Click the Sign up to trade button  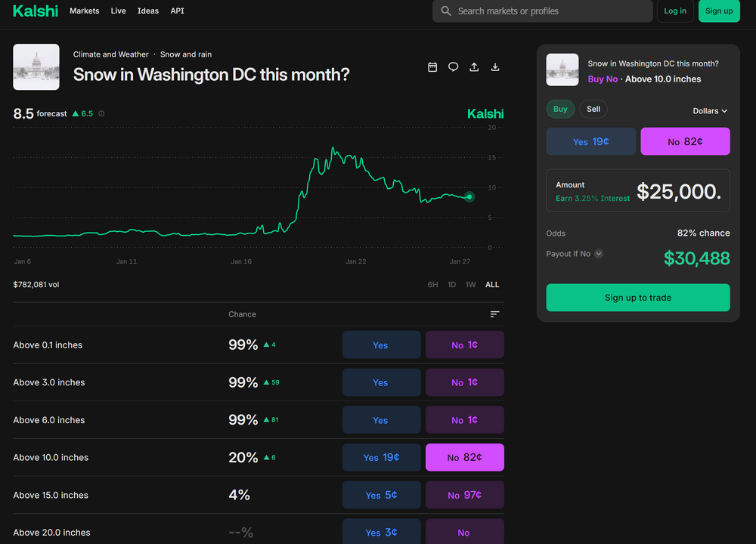tap(637, 298)
